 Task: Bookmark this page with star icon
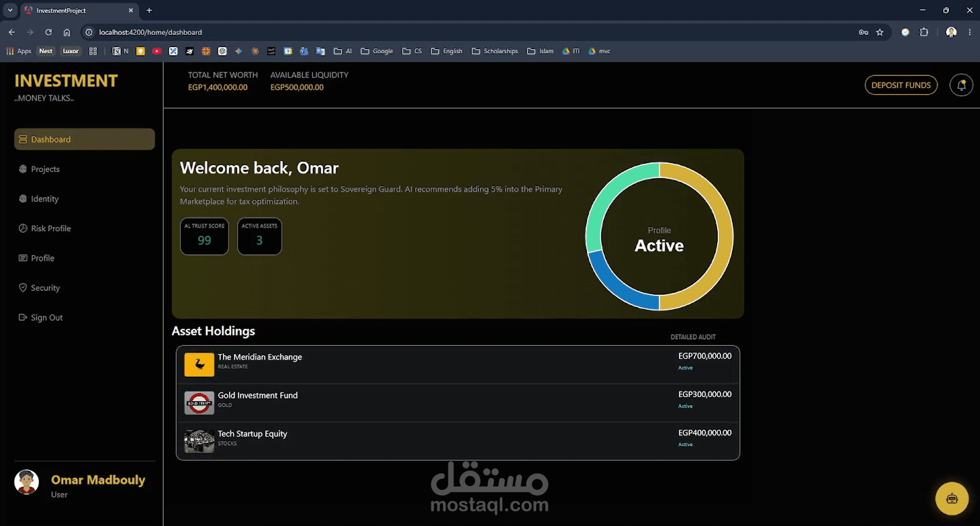tap(880, 32)
